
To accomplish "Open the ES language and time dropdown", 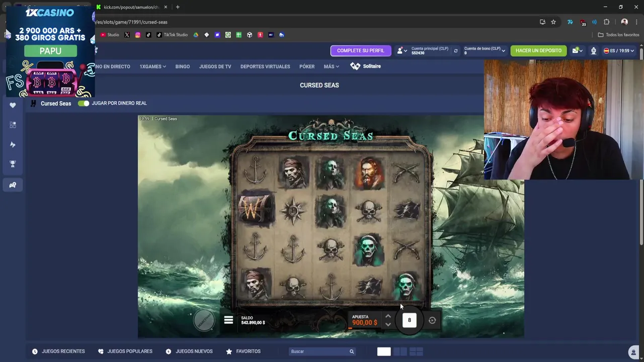I will [618, 51].
